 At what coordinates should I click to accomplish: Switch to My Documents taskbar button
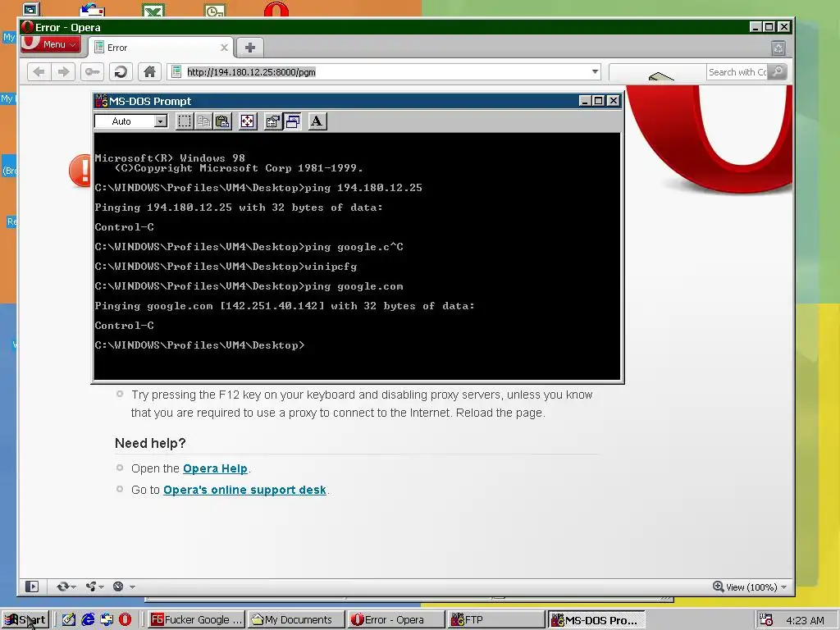(297, 620)
